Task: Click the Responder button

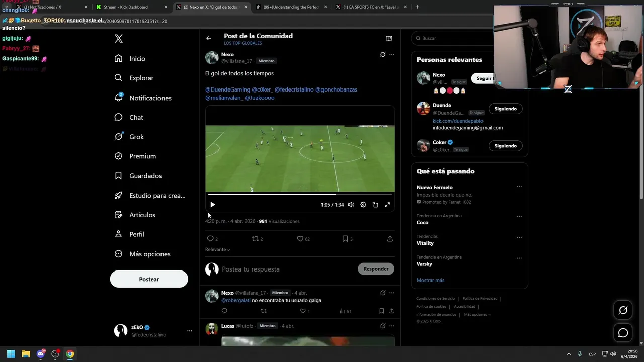Action: pos(376,269)
